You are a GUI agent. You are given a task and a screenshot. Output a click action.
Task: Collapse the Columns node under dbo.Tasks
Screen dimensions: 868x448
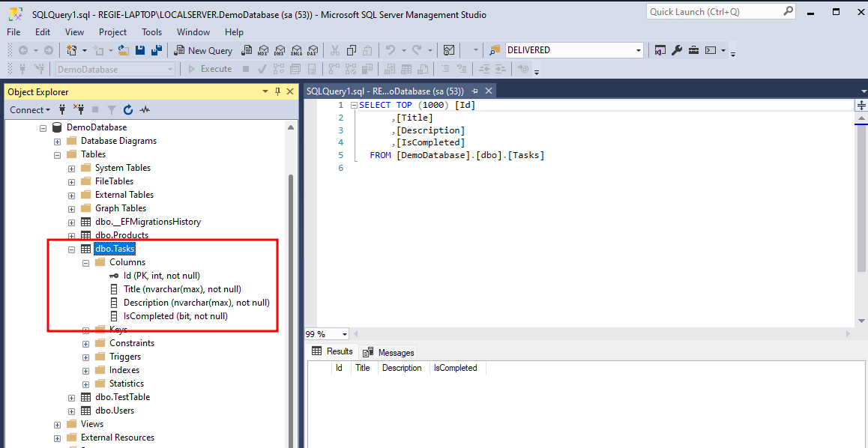coord(85,261)
